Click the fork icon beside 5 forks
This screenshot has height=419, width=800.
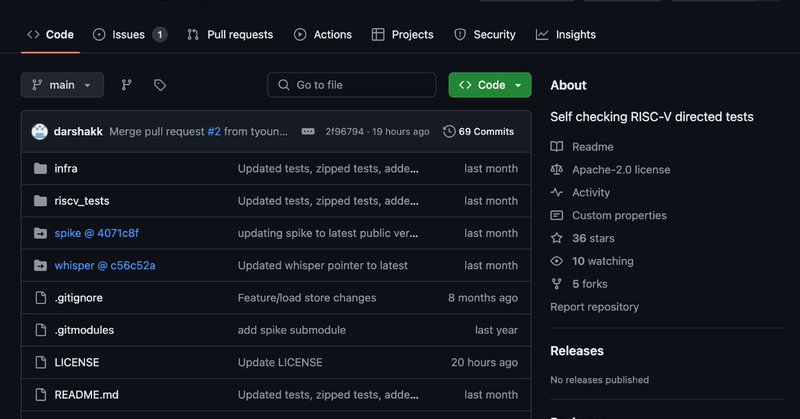point(557,284)
